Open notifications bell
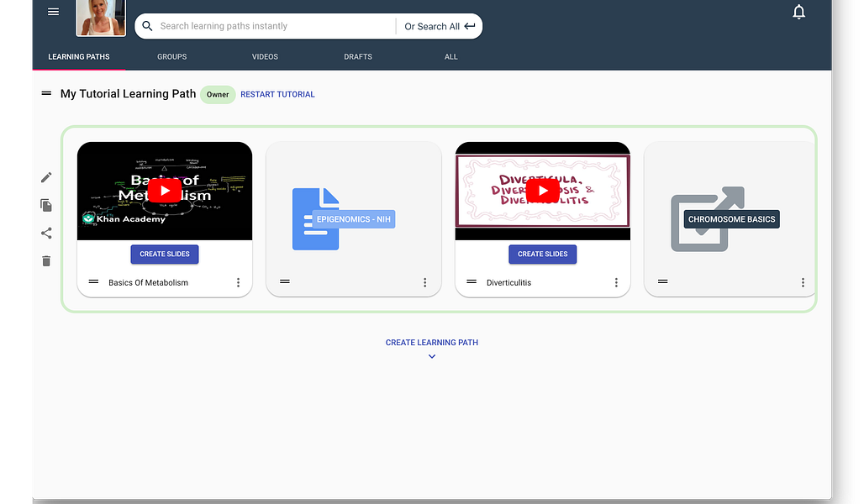This screenshot has height=504, width=864. (x=798, y=12)
